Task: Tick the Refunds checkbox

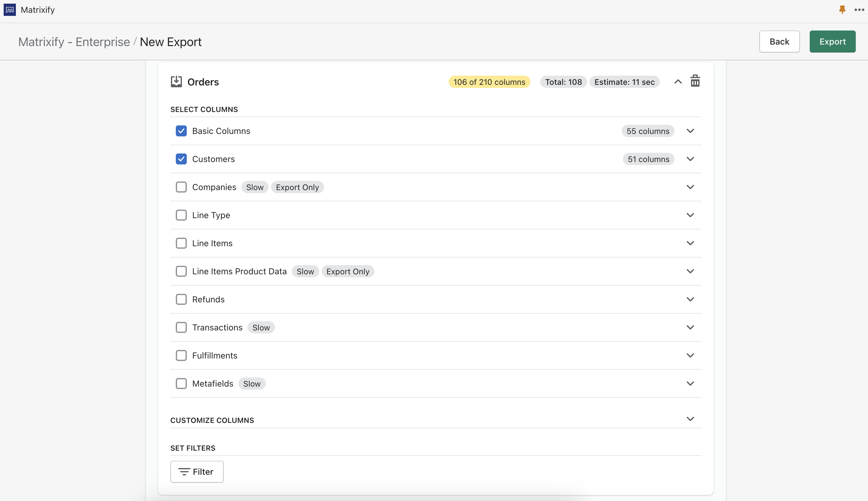Action: pyautogui.click(x=181, y=299)
